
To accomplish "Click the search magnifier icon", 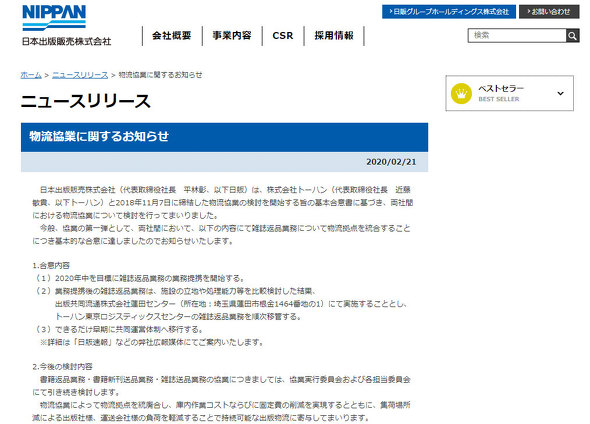I will point(572,36).
